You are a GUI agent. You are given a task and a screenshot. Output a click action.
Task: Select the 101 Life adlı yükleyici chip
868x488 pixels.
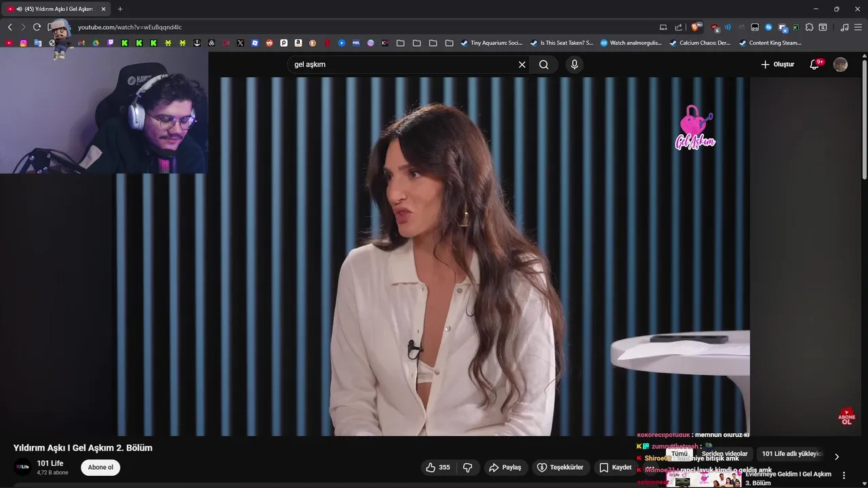tap(791, 453)
